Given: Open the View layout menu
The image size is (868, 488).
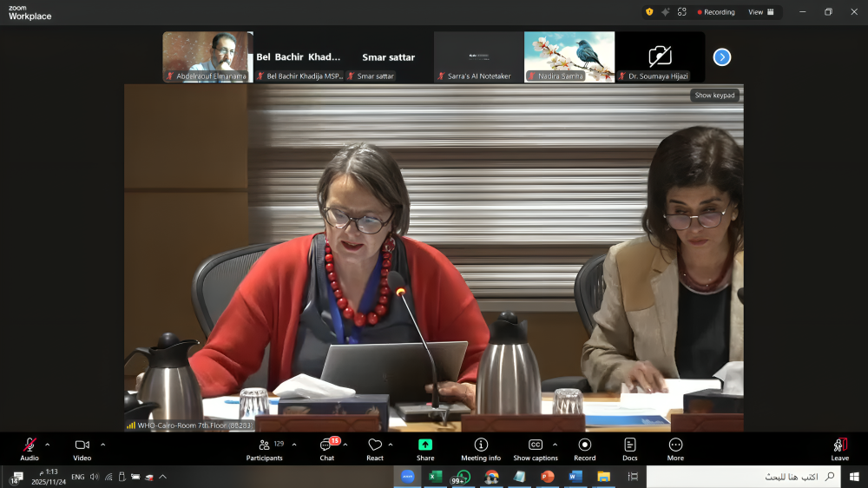Looking at the screenshot, I should tap(761, 12).
